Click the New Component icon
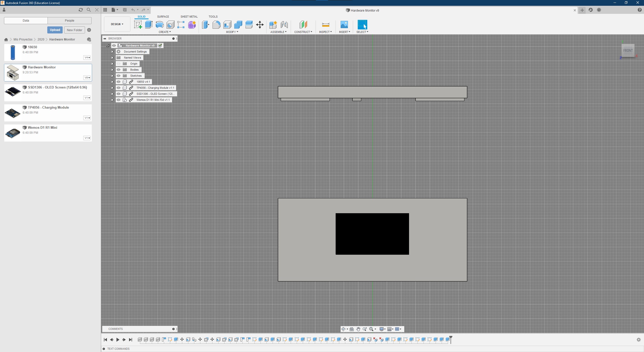The width and height of the screenshot is (644, 352). [x=273, y=25]
